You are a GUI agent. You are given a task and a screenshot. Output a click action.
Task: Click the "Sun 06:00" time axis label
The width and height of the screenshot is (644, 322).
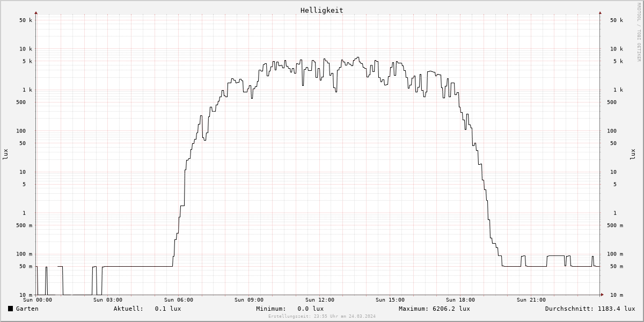point(179,300)
